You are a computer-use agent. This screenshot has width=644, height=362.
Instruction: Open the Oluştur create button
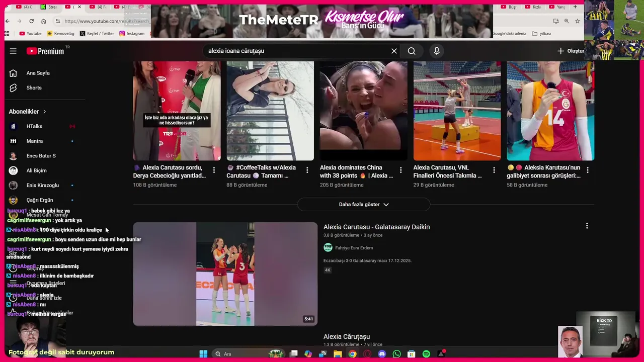pyautogui.click(x=571, y=51)
